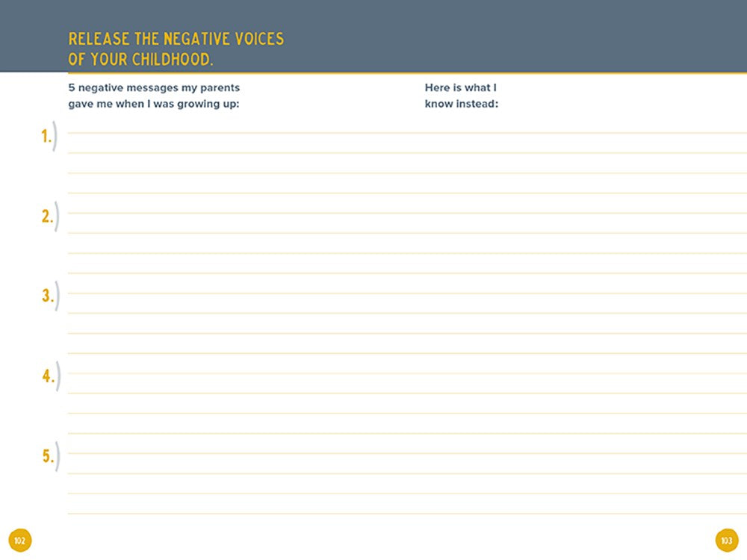The height and width of the screenshot is (560, 747).
Task: Click the writing line next to number 4
Action: point(403,371)
